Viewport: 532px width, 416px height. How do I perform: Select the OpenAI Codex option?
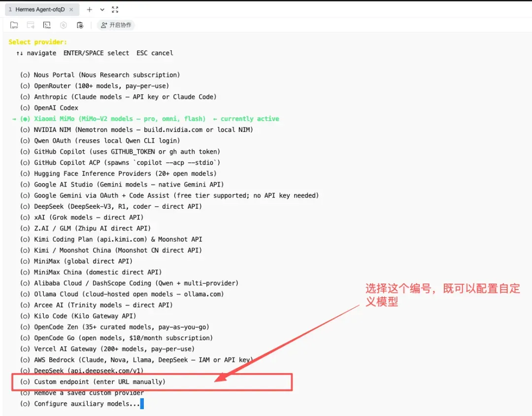click(x=49, y=108)
